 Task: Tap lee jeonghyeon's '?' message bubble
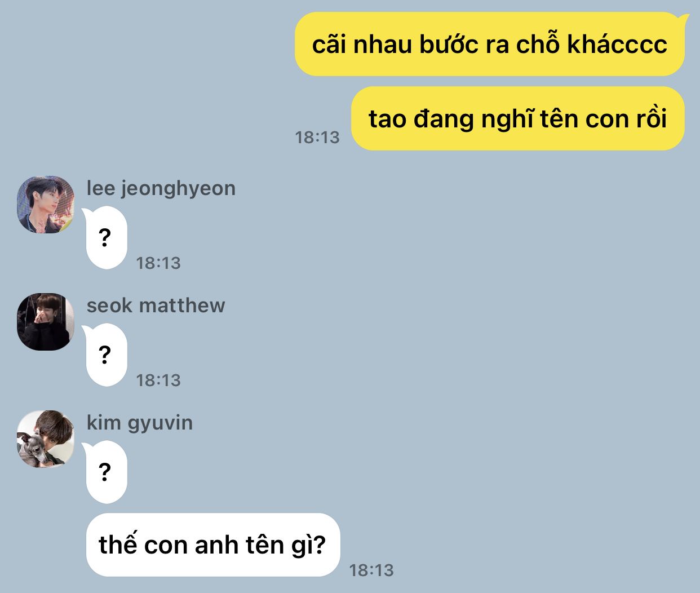click(x=105, y=237)
